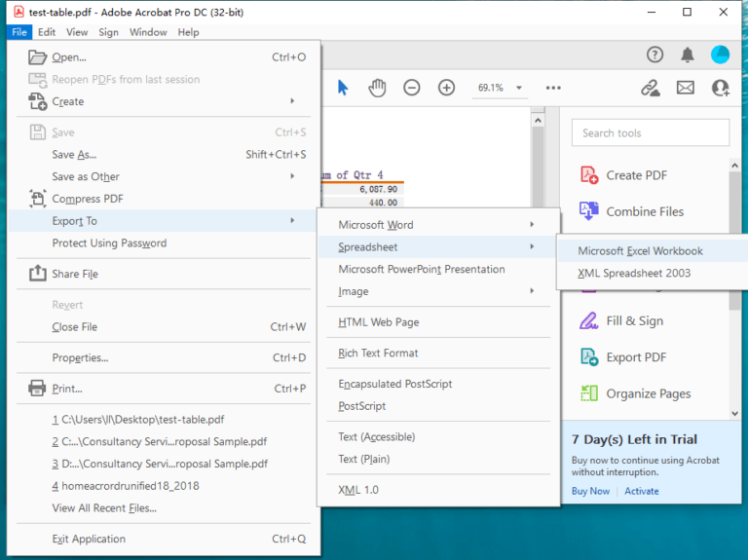Zoom out with the minus icon
The width and height of the screenshot is (748, 560).
[x=412, y=88]
